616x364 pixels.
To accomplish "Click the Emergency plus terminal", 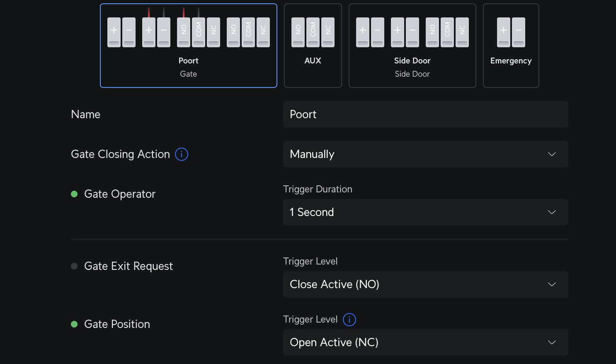I will click(504, 32).
